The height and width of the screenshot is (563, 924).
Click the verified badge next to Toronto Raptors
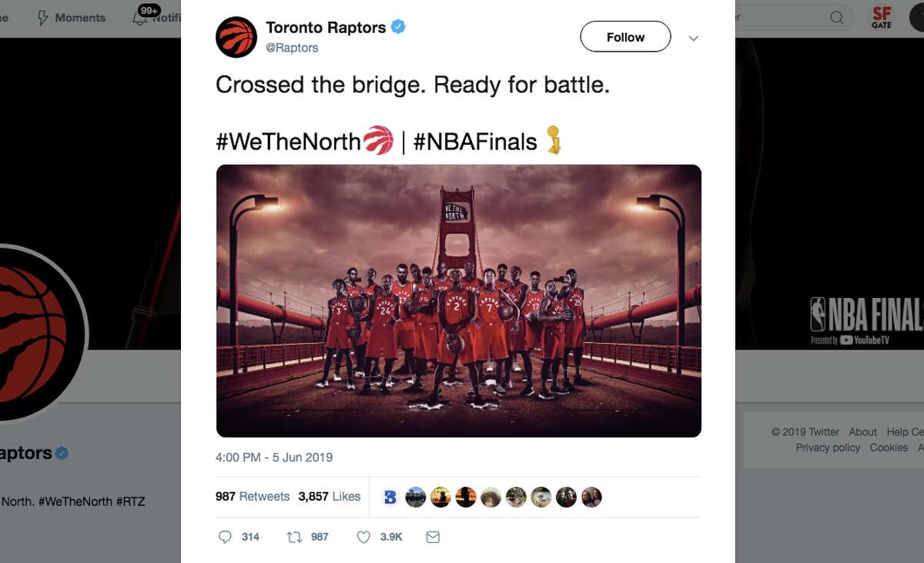[397, 26]
